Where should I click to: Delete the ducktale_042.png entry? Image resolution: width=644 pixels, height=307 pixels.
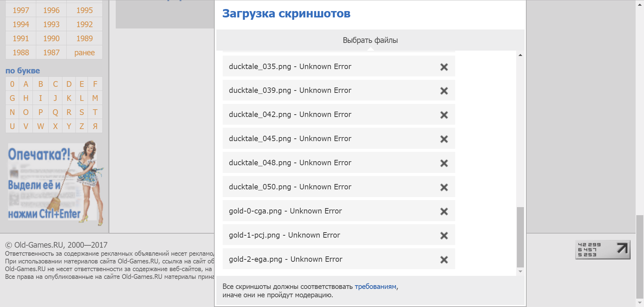[444, 115]
